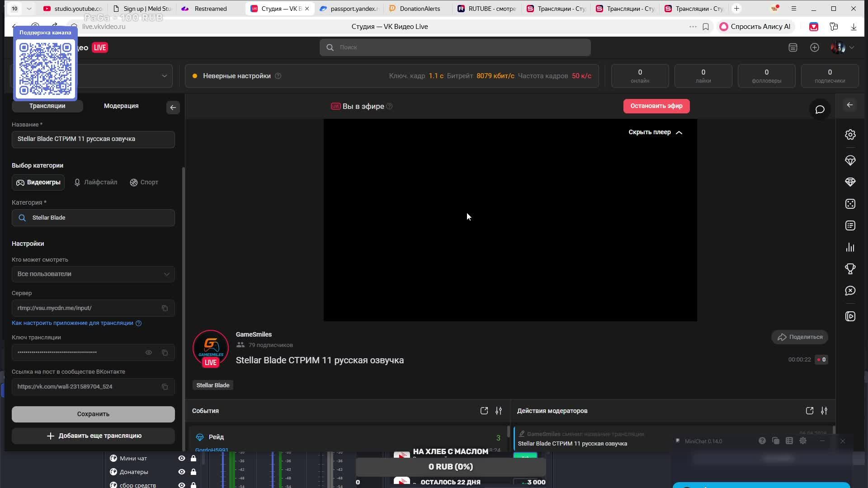Open the list panel icon in sidebar
Screen dimensions: 868x488
coord(850,225)
